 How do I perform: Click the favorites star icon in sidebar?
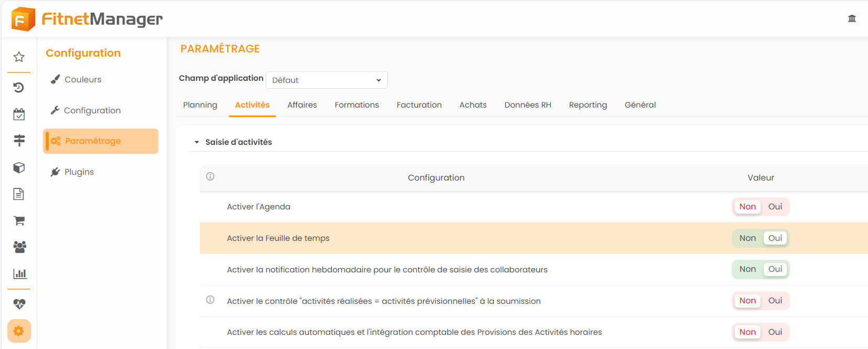pos(19,57)
